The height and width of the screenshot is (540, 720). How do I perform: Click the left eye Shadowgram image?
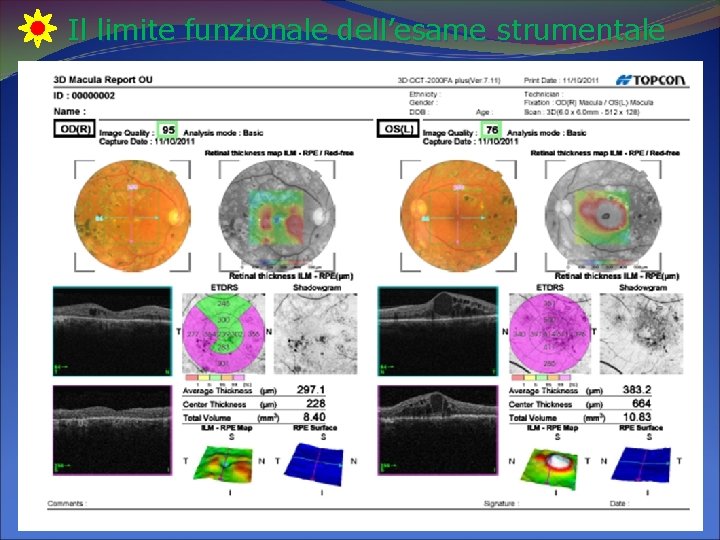tap(641, 333)
